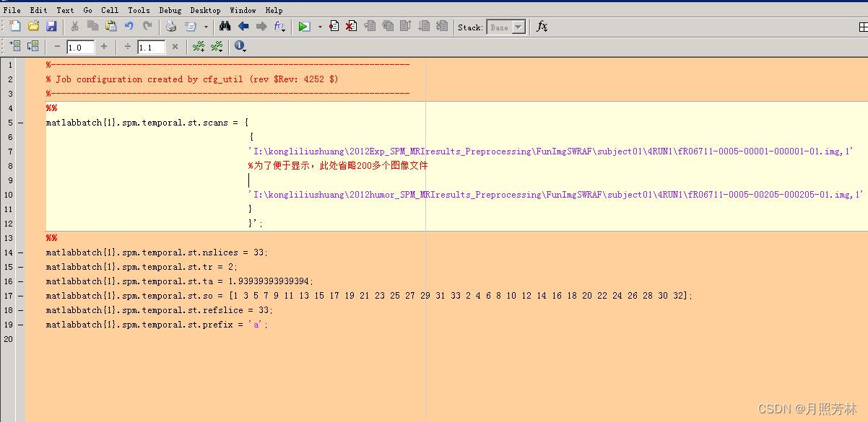This screenshot has height=422, width=868.
Task: Run the script with the green Run arrow
Action: (x=303, y=26)
